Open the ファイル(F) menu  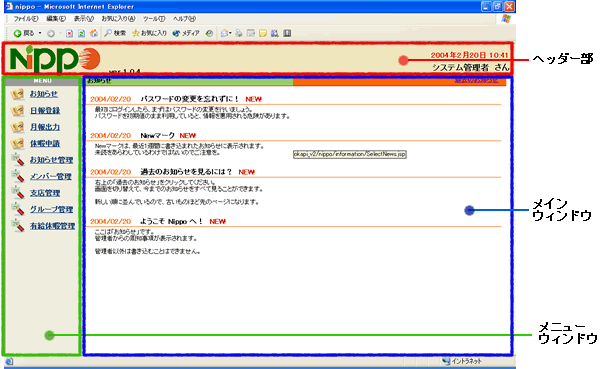coord(26,18)
